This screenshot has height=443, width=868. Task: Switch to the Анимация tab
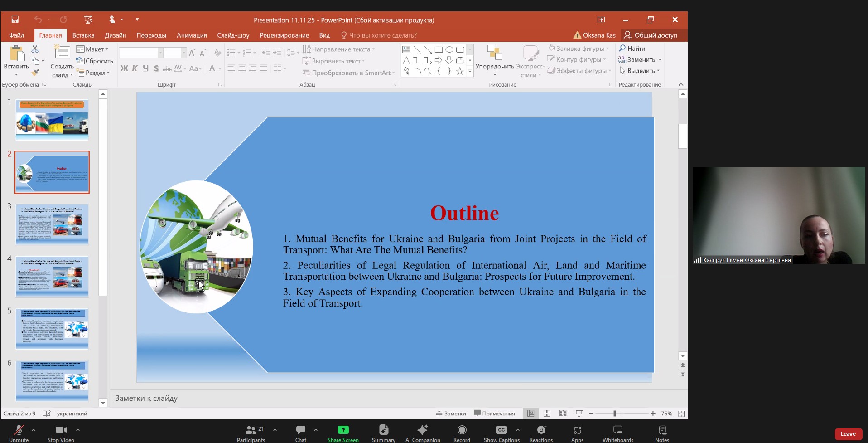tap(192, 35)
